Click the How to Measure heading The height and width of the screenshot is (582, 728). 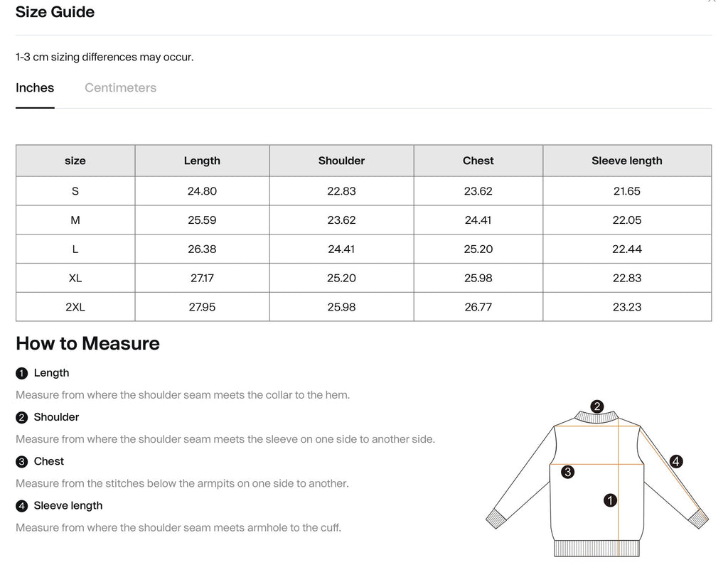point(87,343)
